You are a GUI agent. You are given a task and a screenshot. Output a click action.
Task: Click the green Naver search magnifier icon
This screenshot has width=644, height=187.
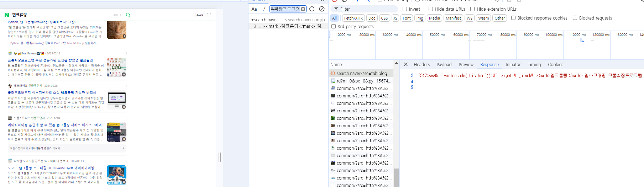coord(128,15)
